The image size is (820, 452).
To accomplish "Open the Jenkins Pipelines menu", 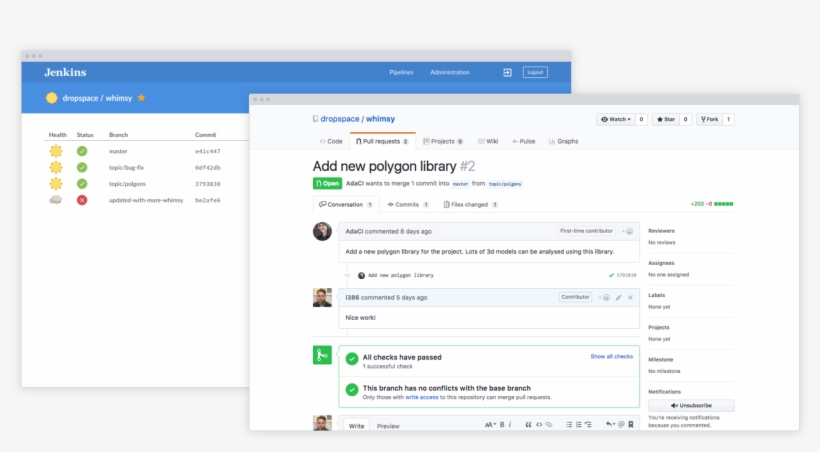I will 401,72.
